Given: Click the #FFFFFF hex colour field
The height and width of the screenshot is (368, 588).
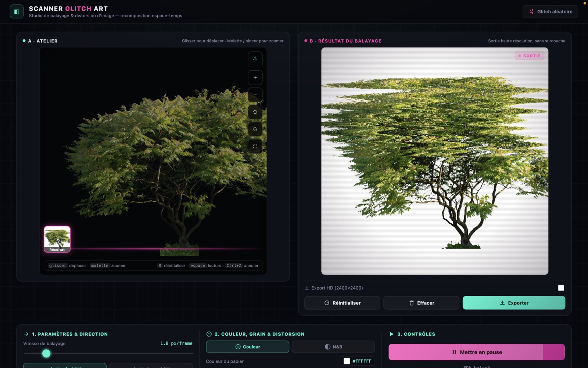Looking at the screenshot, I should [x=362, y=361].
